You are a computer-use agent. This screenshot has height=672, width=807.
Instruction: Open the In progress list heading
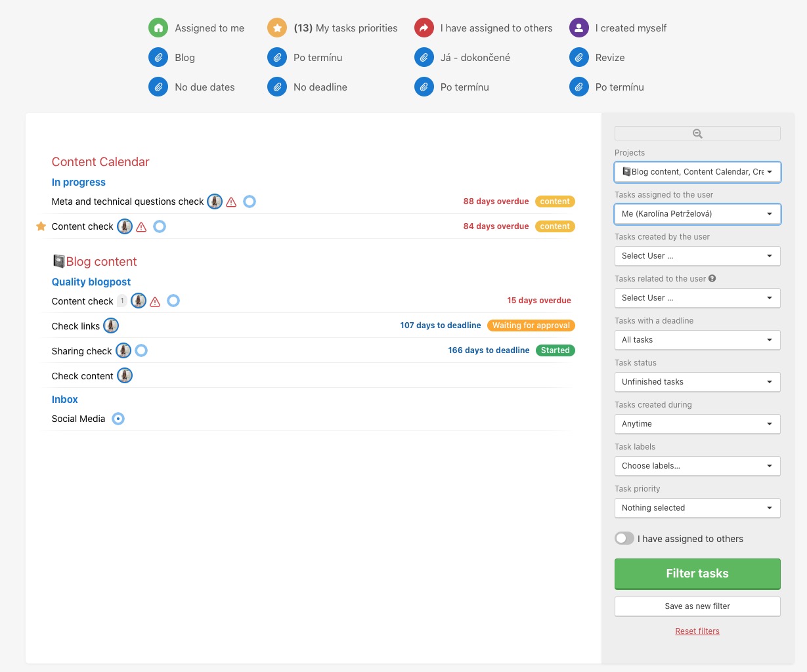point(79,182)
